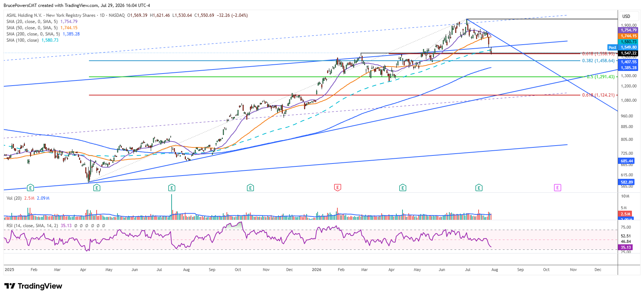Open the earnings marker under October 2025
This screenshot has height=297, width=644.
tap(250, 188)
